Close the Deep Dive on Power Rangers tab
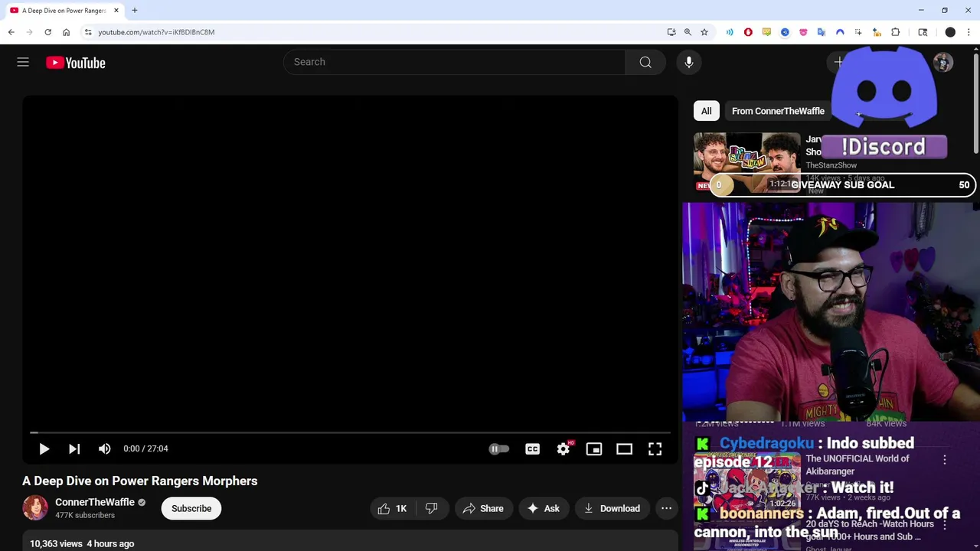Screen dimensions: 980x551 pos(116,11)
